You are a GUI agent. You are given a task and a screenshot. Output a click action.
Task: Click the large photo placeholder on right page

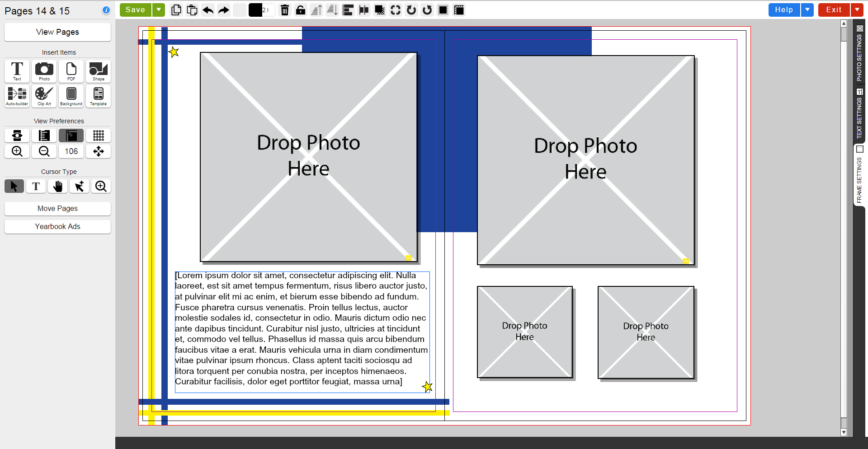[x=585, y=160]
